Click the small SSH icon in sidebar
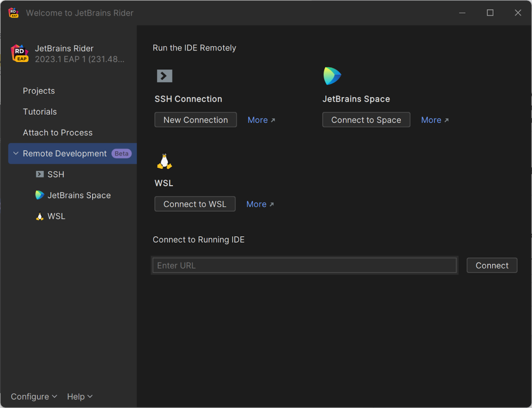Viewport: 532px width, 408px height. pos(40,174)
